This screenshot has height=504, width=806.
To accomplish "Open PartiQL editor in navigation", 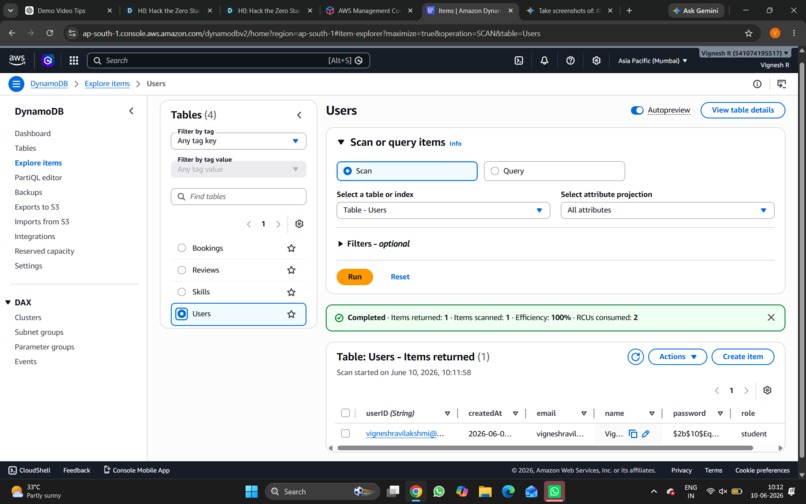I will pos(38,177).
